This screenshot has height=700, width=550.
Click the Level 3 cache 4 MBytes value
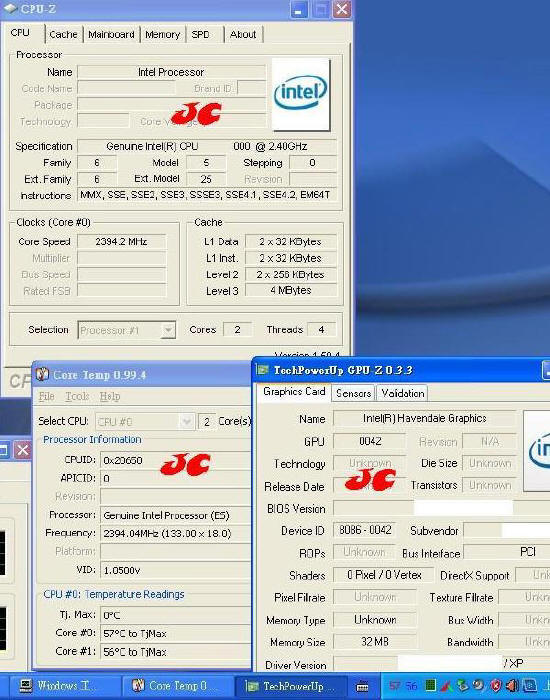(291, 291)
